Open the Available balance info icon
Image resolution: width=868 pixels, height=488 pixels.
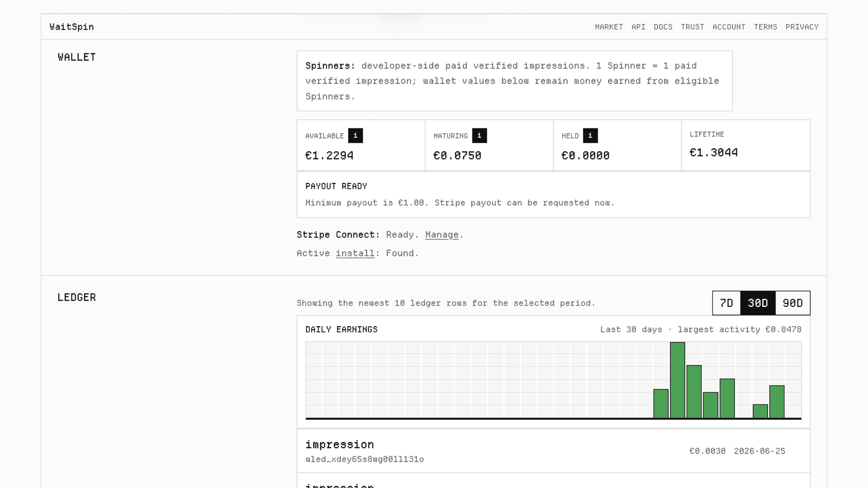[x=355, y=136]
